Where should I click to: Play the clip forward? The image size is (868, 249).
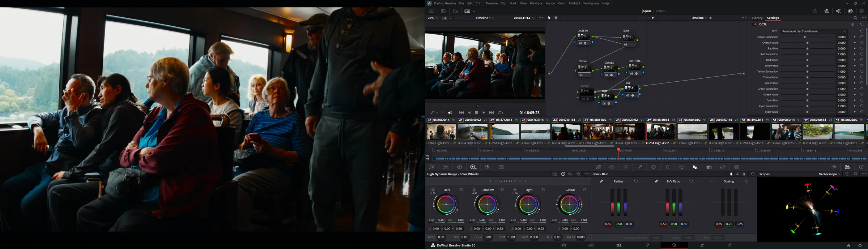pyautogui.click(x=484, y=113)
